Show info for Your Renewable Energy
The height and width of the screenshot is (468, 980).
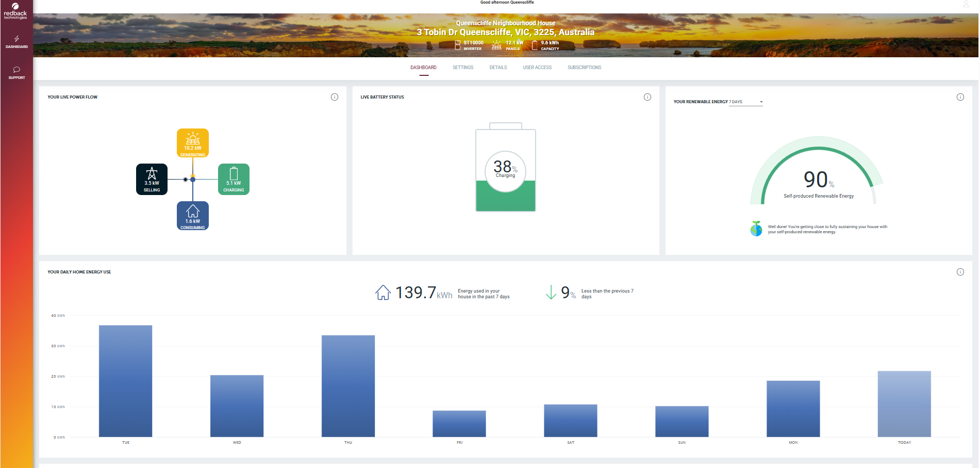click(x=960, y=97)
